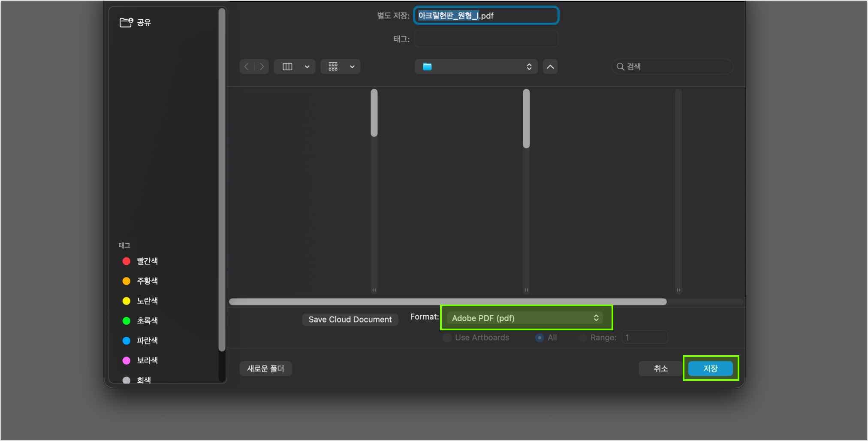Click the magnifier icon in the search field

point(620,66)
